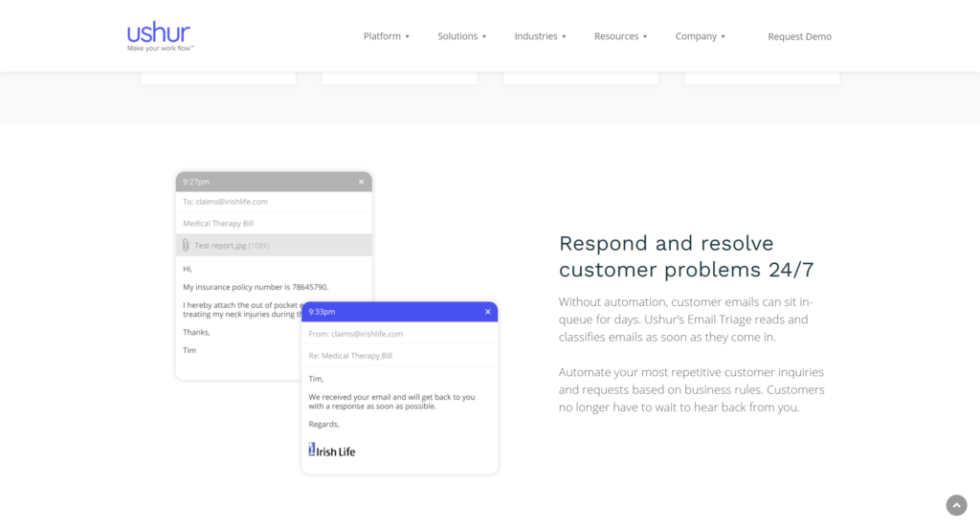The image size is (980, 529).
Task: Open the Company navigation menu
Action: tap(700, 36)
